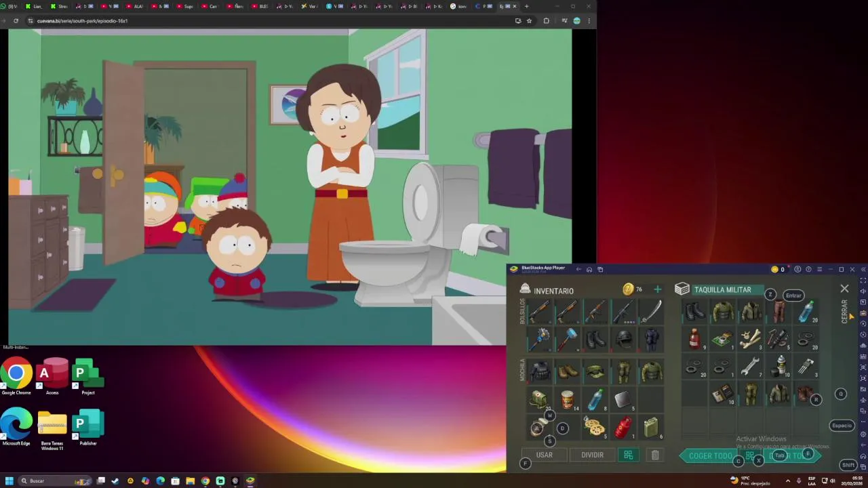Screen dimensions: 868x488
Task: Select the red gas cylinder in backpack
Action: 623,427
